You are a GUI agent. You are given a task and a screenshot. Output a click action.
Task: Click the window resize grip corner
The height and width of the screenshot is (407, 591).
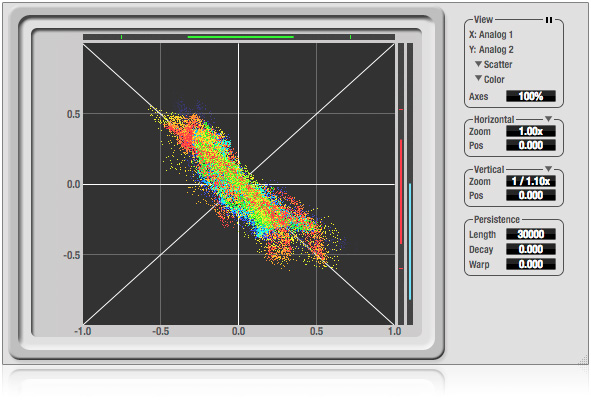pyautogui.click(x=583, y=359)
